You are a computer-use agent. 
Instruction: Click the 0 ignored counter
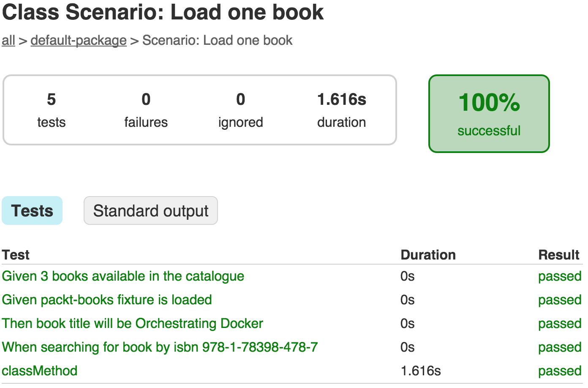[x=241, y=110]
